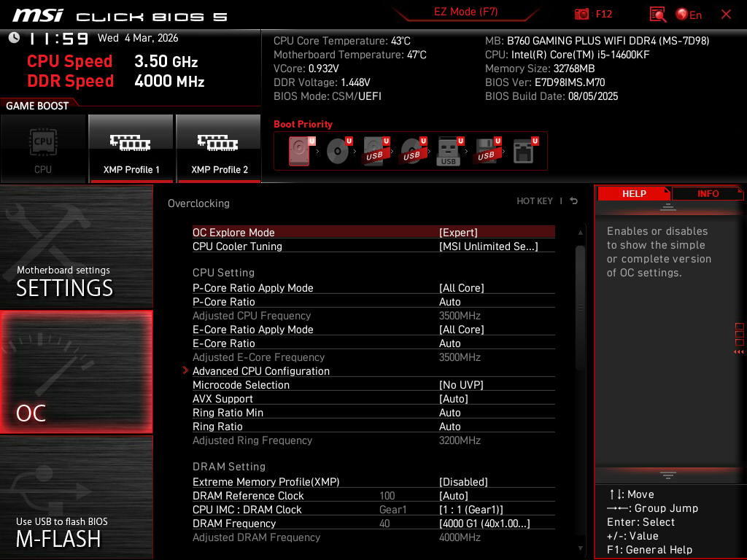
Task: Click the Boot Priority label
Action: point(303,124)
